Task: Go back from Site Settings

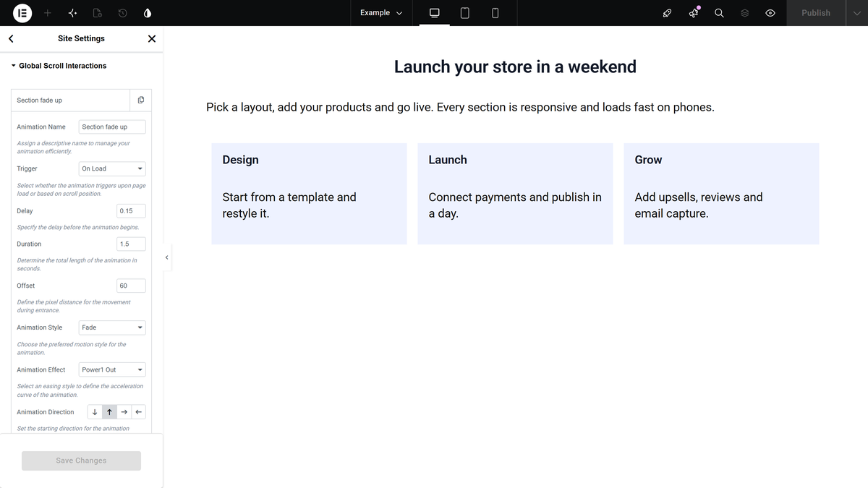Action: 11,39
